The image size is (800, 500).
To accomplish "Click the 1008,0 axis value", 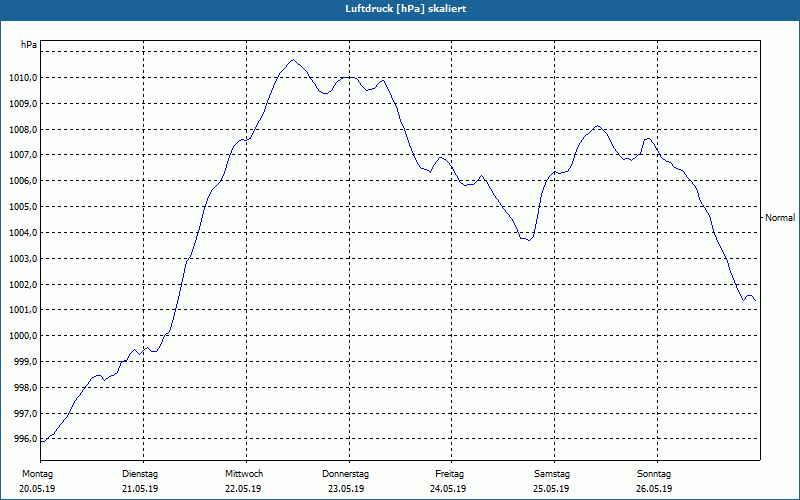I will pos(23,130).
